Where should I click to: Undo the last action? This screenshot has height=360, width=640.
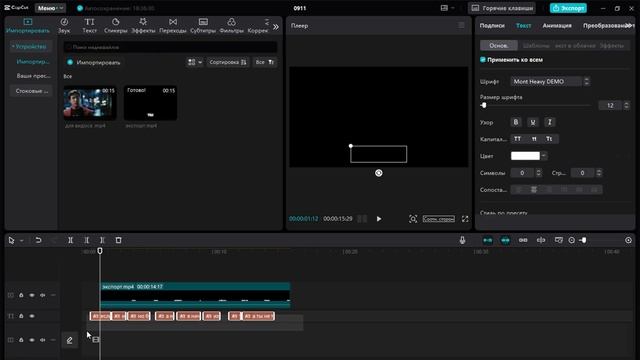click(38, 240)
